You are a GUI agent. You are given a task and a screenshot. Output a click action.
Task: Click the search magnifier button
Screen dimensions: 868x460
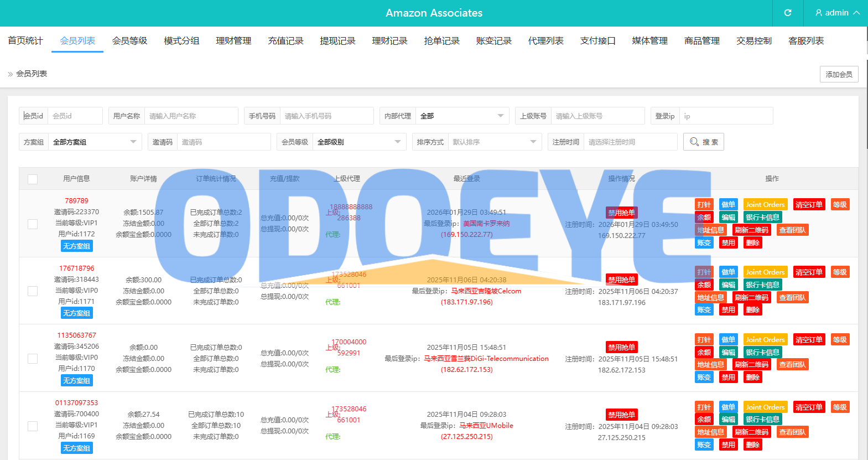tap(703, 142)
